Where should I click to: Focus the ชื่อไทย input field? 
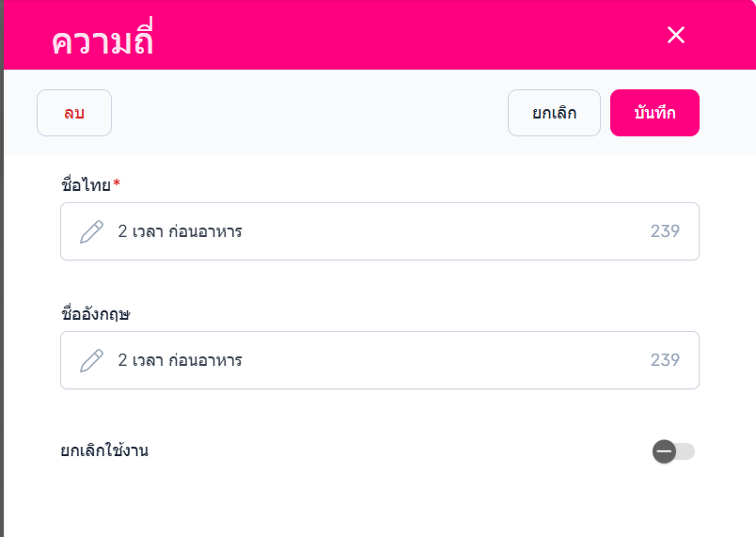click(x=423, y=231)
